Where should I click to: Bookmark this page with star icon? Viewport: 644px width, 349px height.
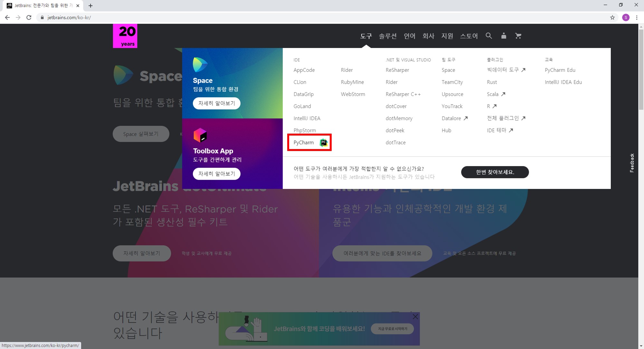[x=612, y=17]
